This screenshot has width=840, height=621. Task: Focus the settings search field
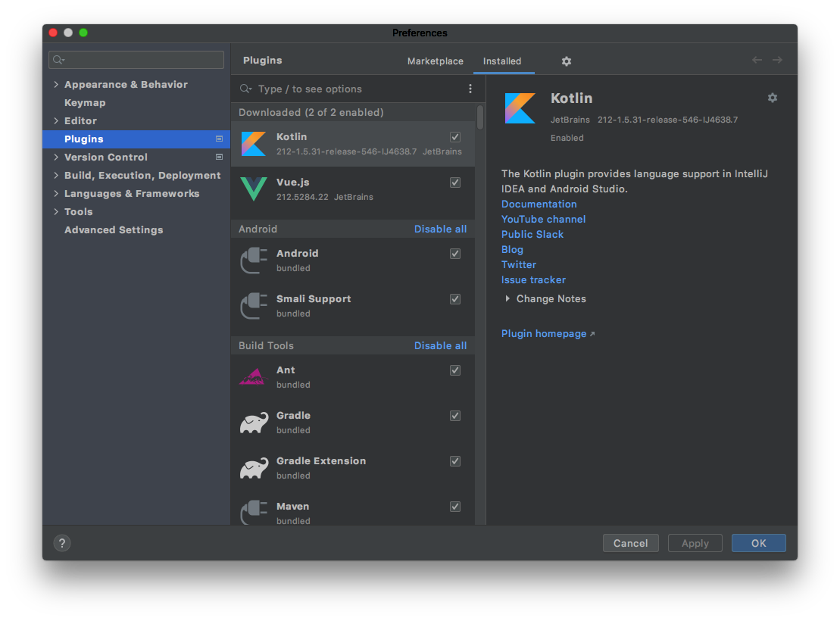point(136,60)
